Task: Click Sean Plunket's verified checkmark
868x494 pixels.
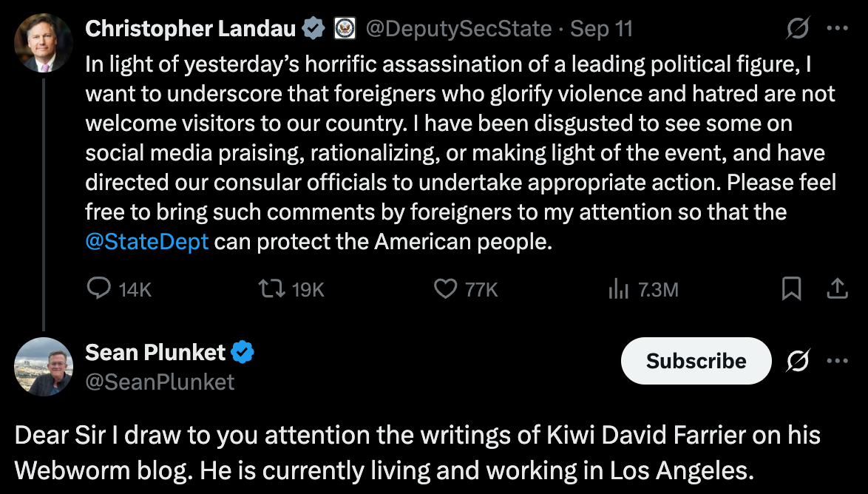Action: click(x=244, y=353)
